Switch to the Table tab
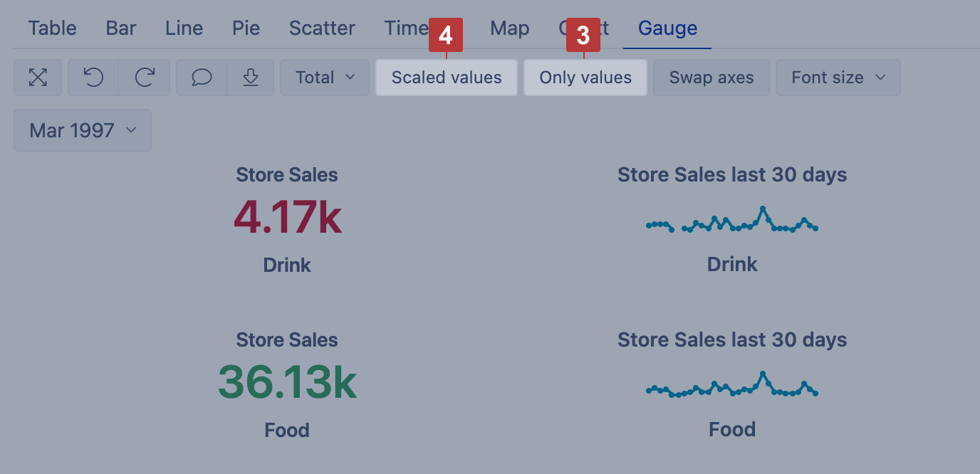The width and height of the screenshot is (980, 474). pyautogui.click(x=52, y=28)
